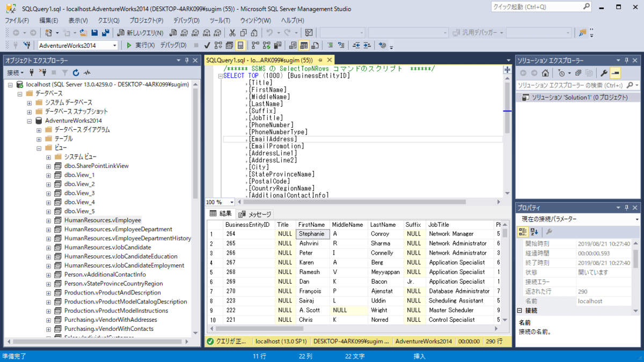This screenshot has height=362, width=644.
Task: Refresh the Object Explorer tree
Action: click(76, 72)
